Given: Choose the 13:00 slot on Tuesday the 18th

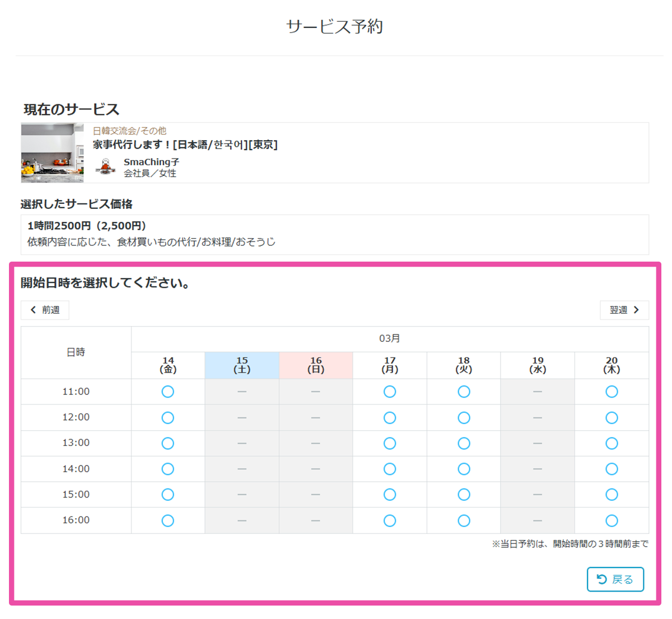Looking at the screenshot, I should coord(464,443).
